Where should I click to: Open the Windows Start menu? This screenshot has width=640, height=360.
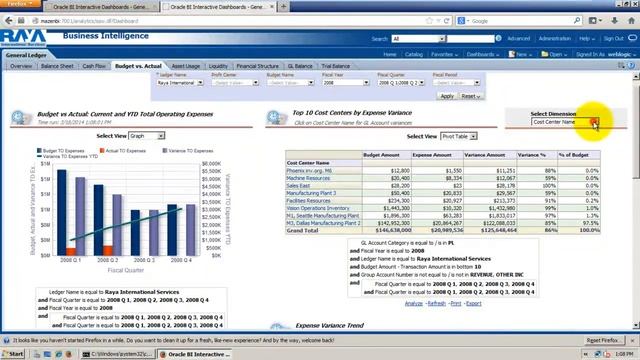pos(13,354)
